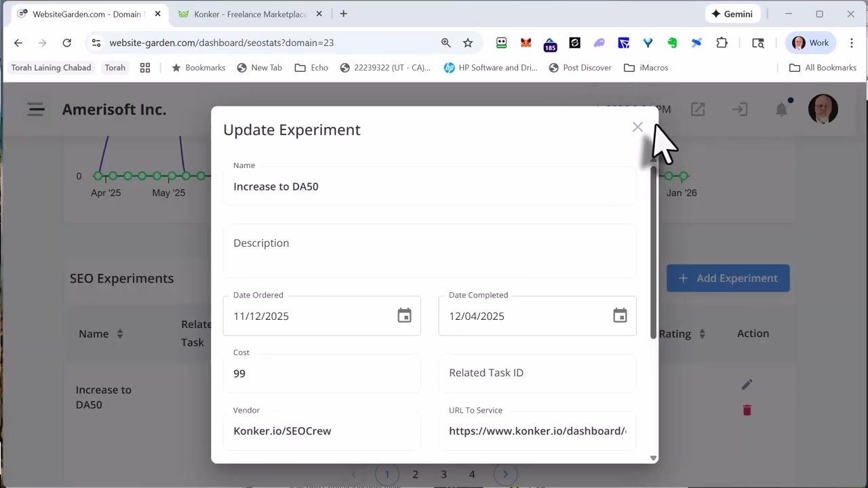Go to pagination page 3

(443, 474)
